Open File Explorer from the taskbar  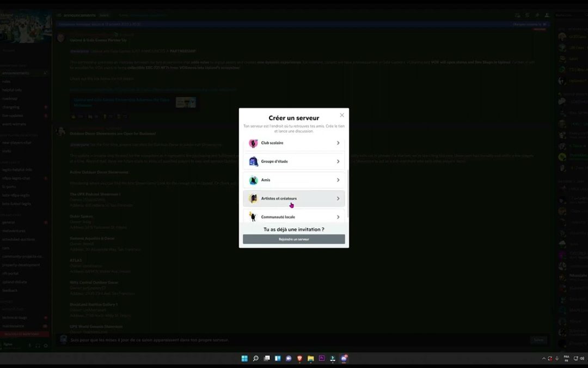click(310, 358)
